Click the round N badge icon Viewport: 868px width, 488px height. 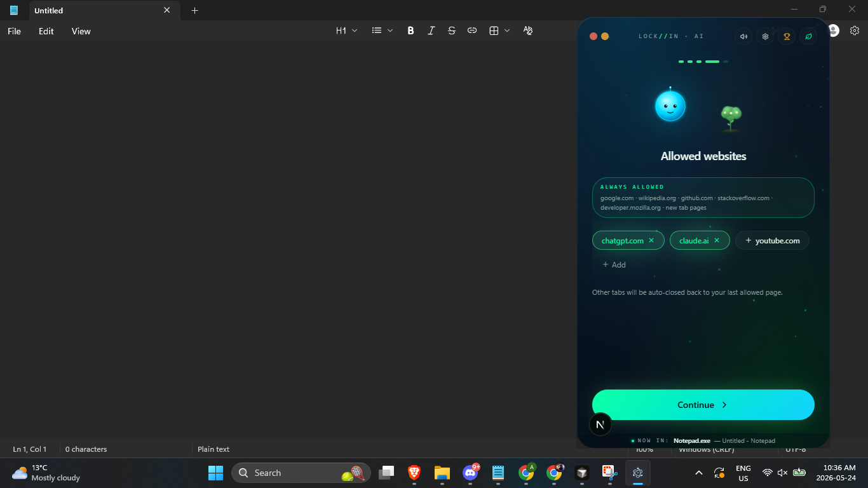click(x=600, y=424)
